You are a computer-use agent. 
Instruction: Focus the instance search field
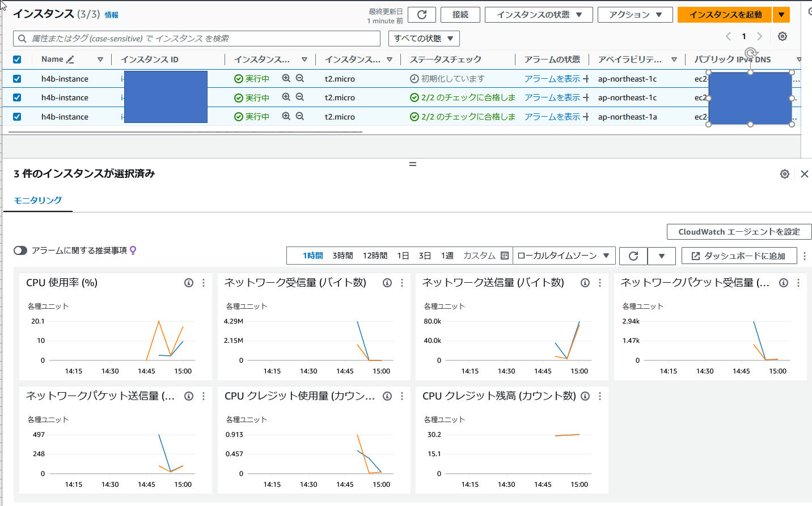197,39
